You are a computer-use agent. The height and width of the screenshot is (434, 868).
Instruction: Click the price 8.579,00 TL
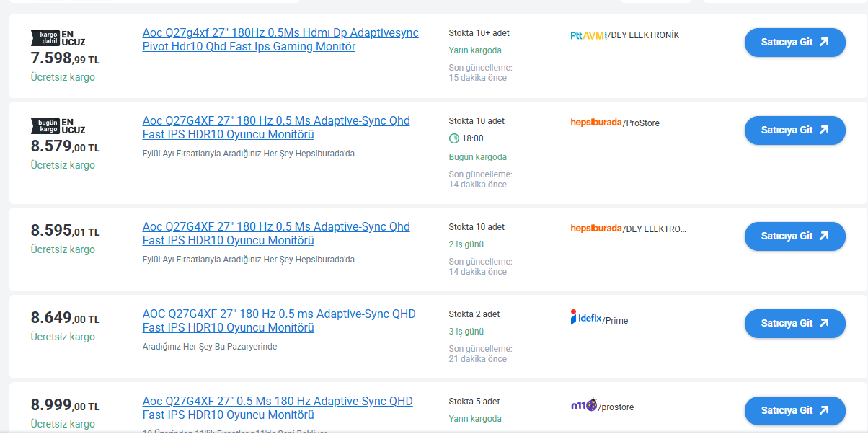[x=65, y=146]
